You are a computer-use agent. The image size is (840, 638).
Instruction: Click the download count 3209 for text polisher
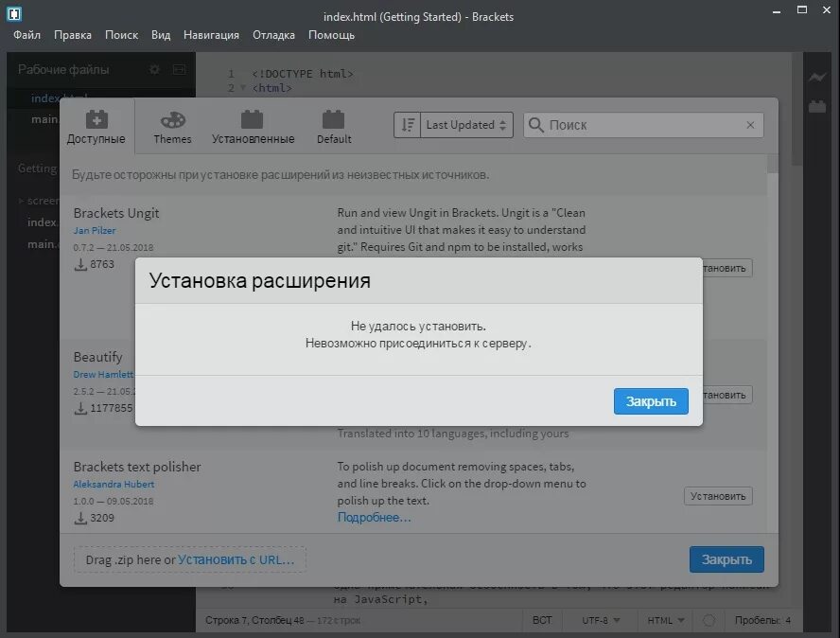pos(94,518)
